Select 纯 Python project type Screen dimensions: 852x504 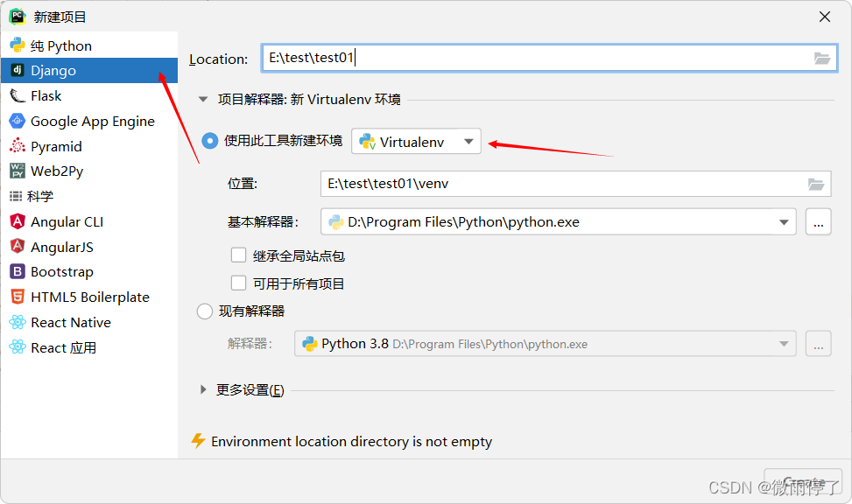(x=89, y=45)
